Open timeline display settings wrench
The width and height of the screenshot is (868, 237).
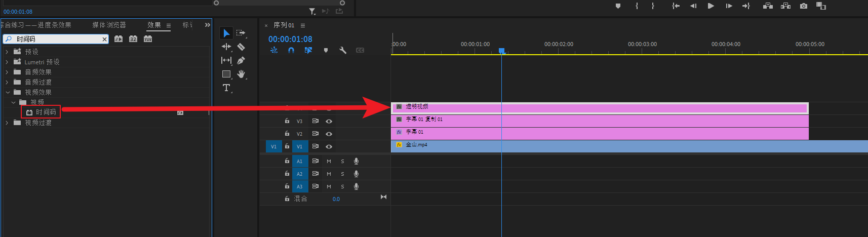coord(343,50)
